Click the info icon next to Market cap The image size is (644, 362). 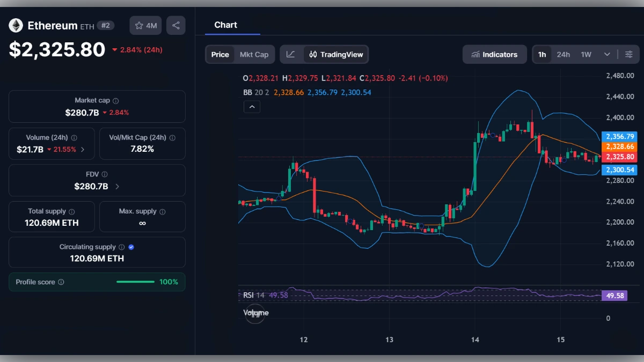116,100
